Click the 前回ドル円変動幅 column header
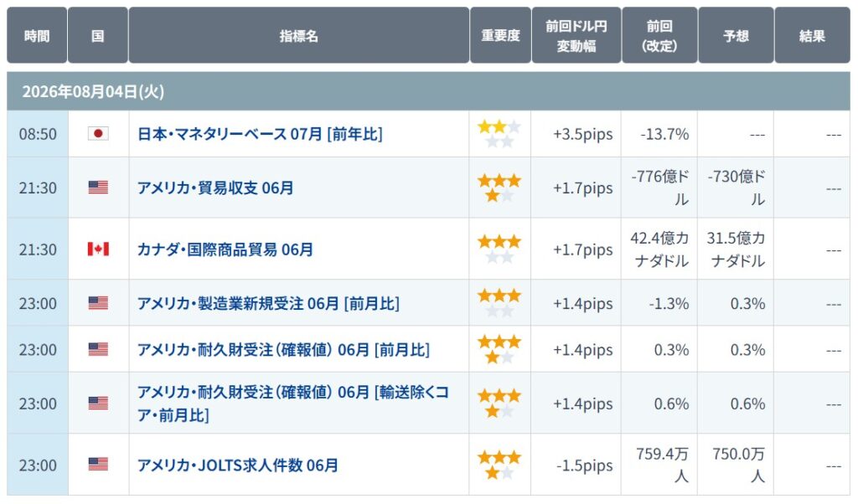Screen dimensions: 858x504 (x=576, y=35)
